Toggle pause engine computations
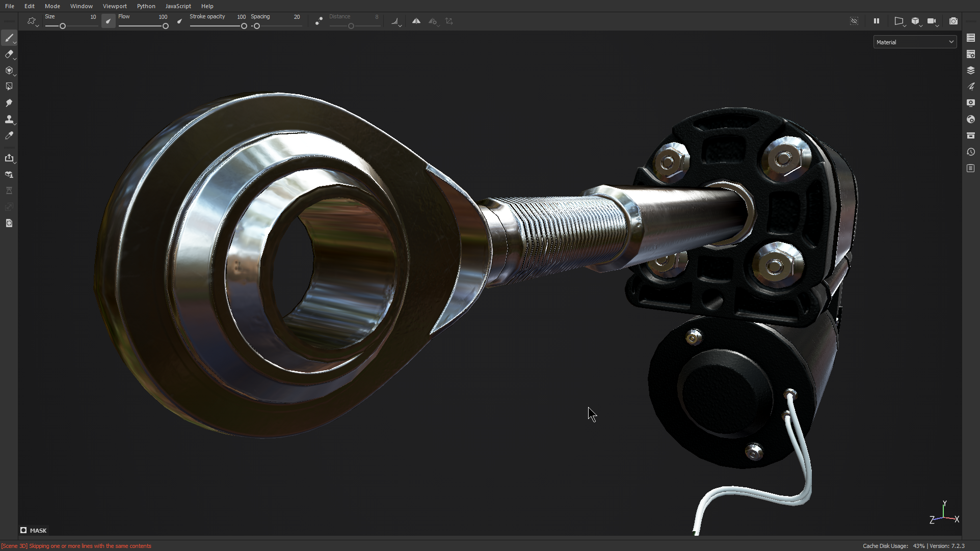The height and width of the screenshot is (551, 980). [877, 21]
